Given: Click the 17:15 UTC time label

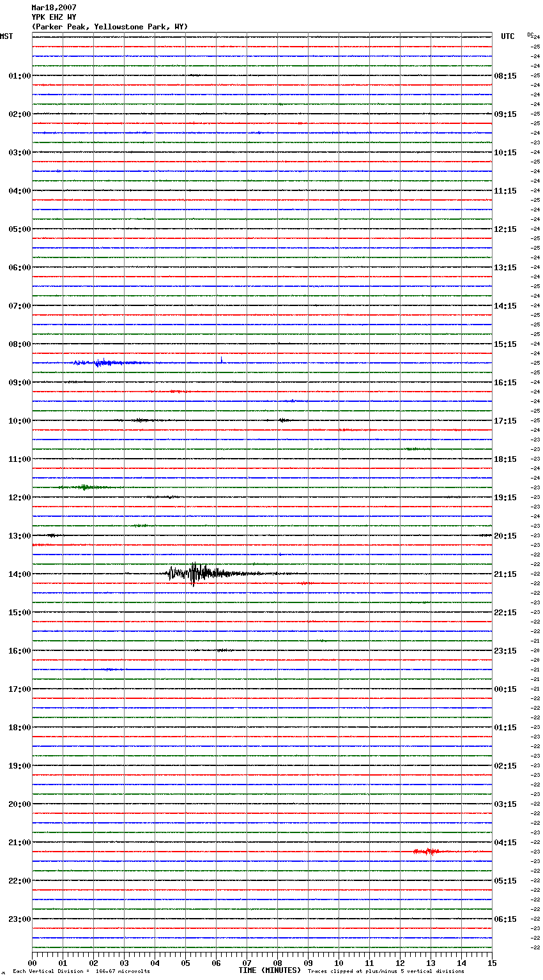Looking at the screenshot, I should coord(505,421).
